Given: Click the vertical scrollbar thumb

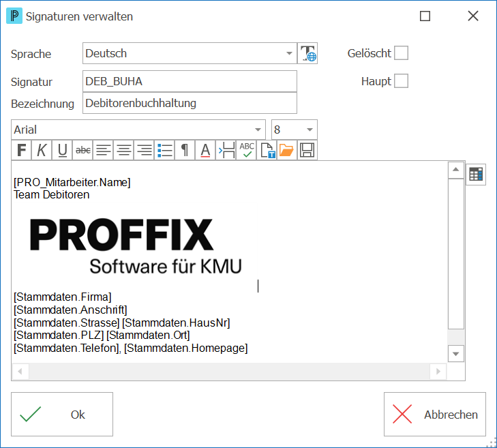Looking at the screenshot, I should 456,254.
